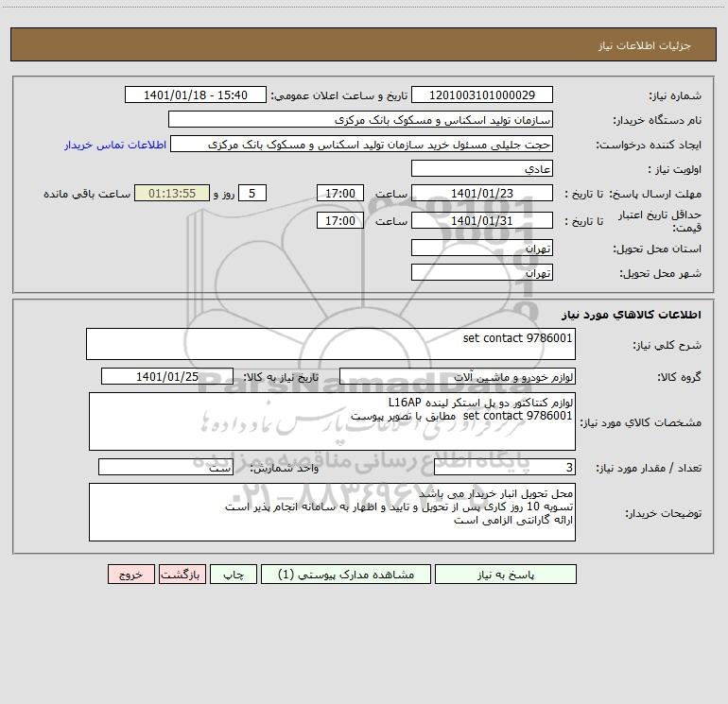Click the نام دستگاه خریدار field
Viewport: 728px width, 704px height.
[x=360, y=119]
